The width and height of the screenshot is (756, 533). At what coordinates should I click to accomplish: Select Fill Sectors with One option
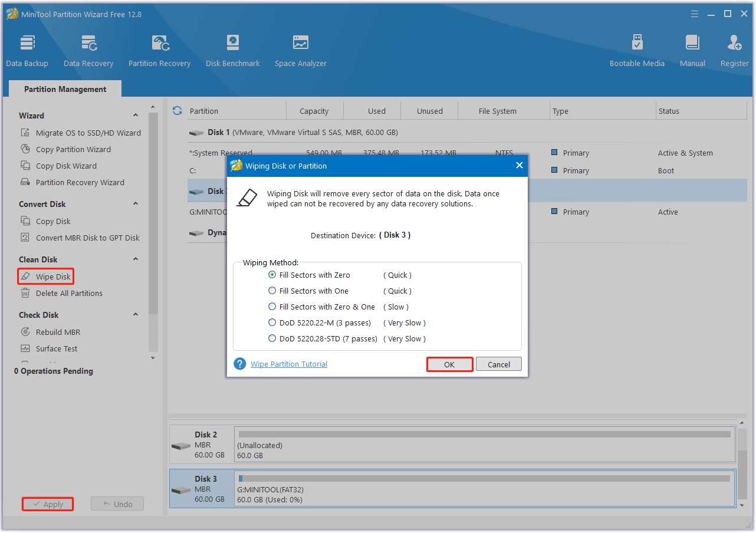(272, 291)
